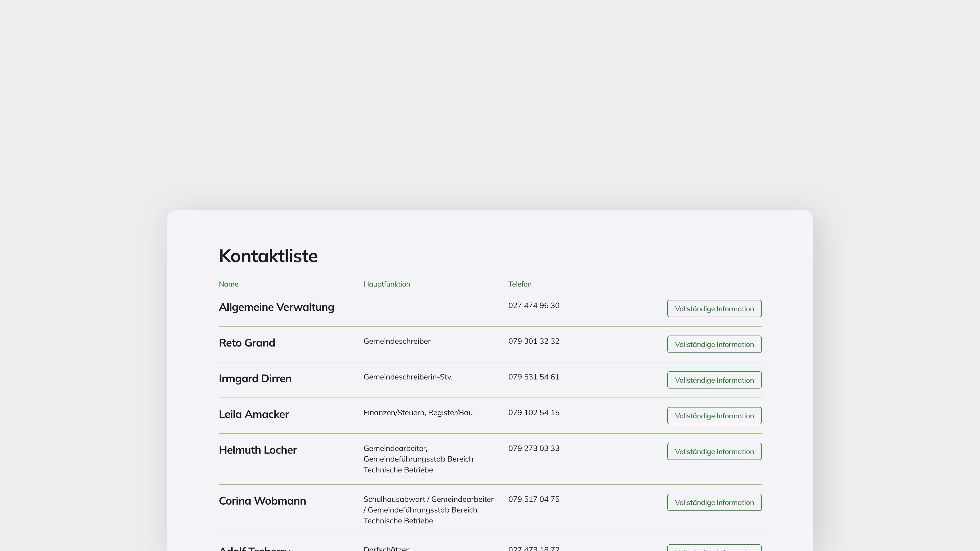The width and height of the screenshot is (980, 551).
Task: Click the Helmuth Locher name
Action: [x=258, y=450]
